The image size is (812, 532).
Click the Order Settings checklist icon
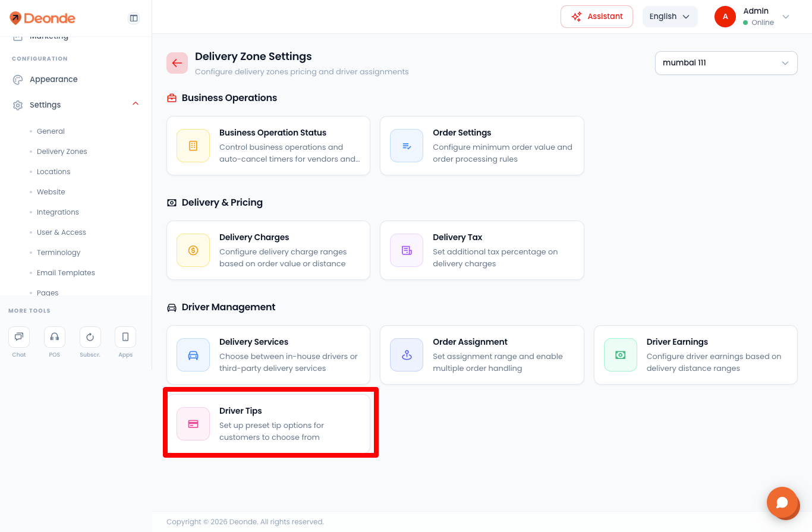click(x=407, y=146)
